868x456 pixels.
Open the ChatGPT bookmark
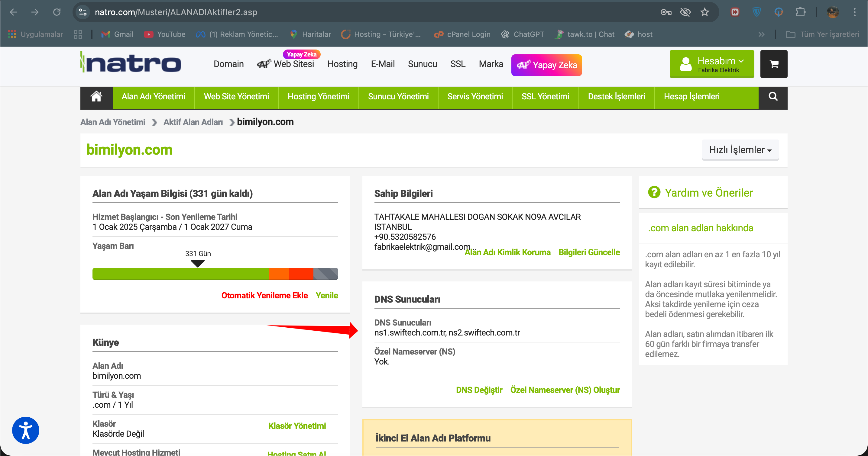(523, 34)
